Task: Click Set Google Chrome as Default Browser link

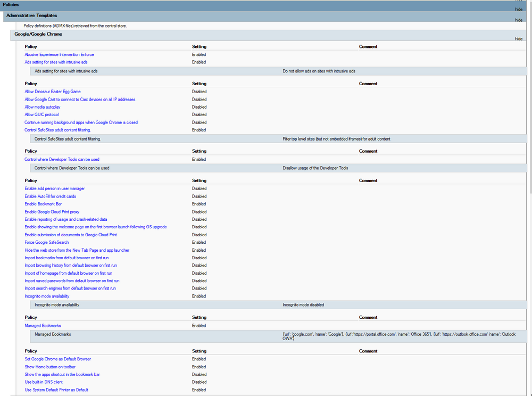Action: [x=57, y=359]
